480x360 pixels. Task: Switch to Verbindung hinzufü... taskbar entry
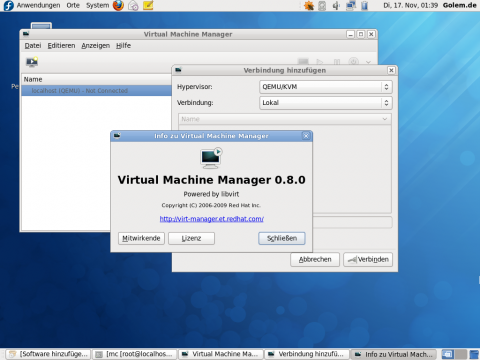pyautogui.click(x=307, y=354)
